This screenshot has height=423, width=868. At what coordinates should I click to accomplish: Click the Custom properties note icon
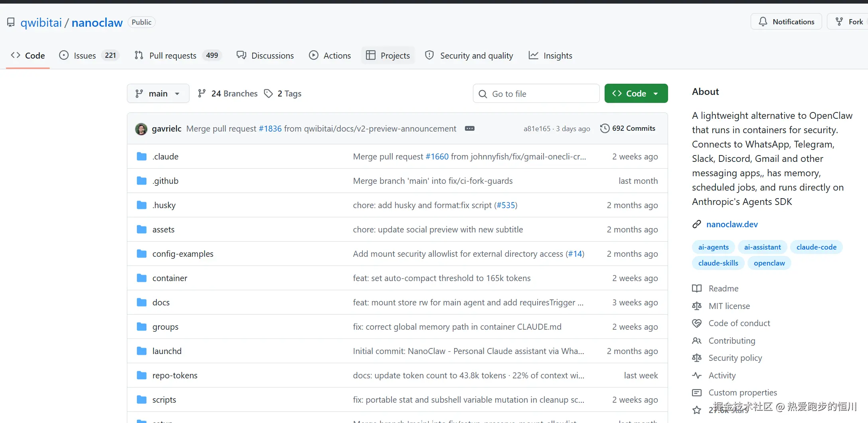(x=697, y=393)
